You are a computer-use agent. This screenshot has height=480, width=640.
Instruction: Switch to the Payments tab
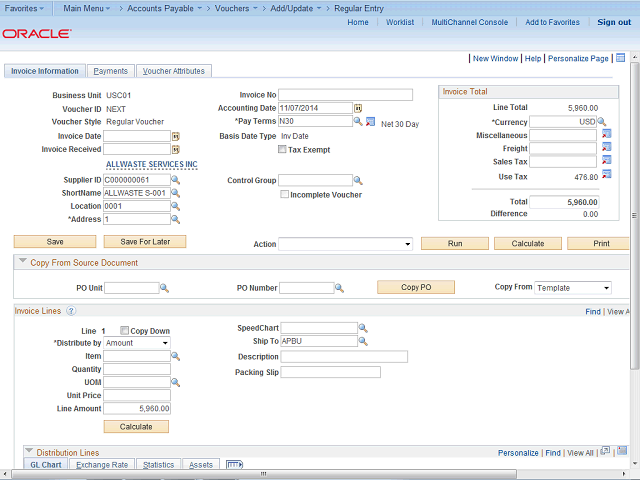click(x=110, y=71)
